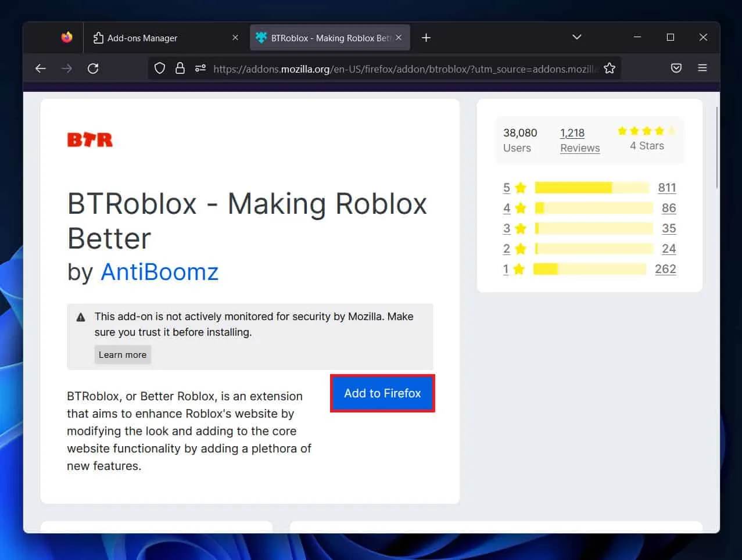
Task: Open a new tab with plus button
Action: [426, 38]
